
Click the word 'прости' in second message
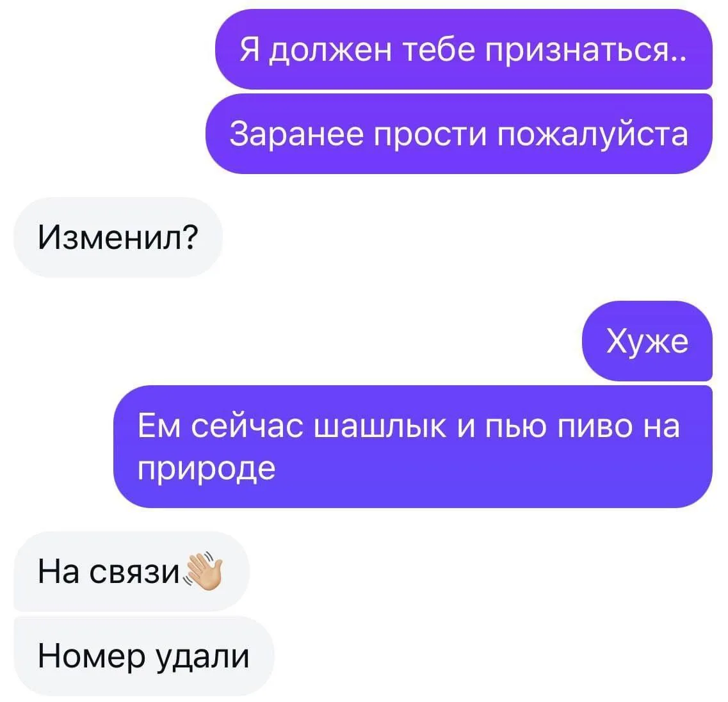point(430,134)
